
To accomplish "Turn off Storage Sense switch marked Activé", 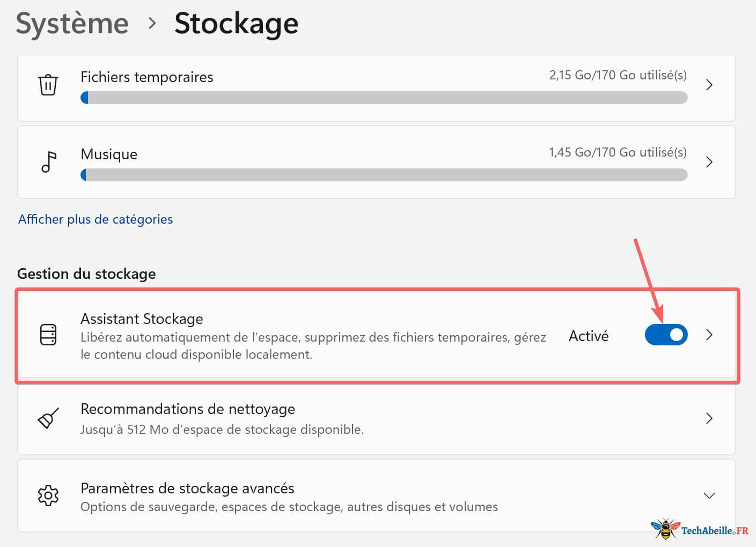I will (666, 335).
